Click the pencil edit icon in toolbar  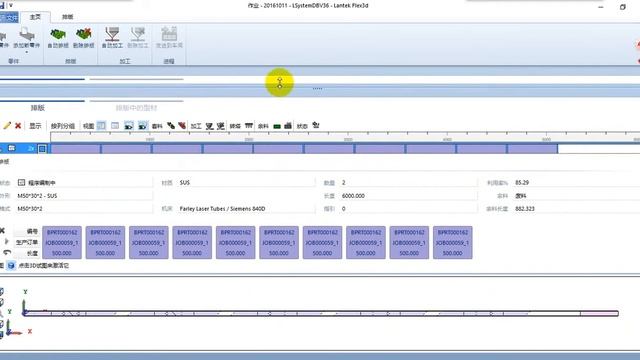7,126
